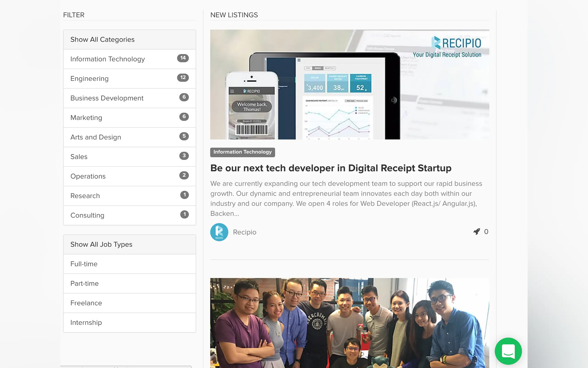The image size is (588, 368).
Task: Click Show All Categories header
Action: pyautogui.click(x=102, y=39)
